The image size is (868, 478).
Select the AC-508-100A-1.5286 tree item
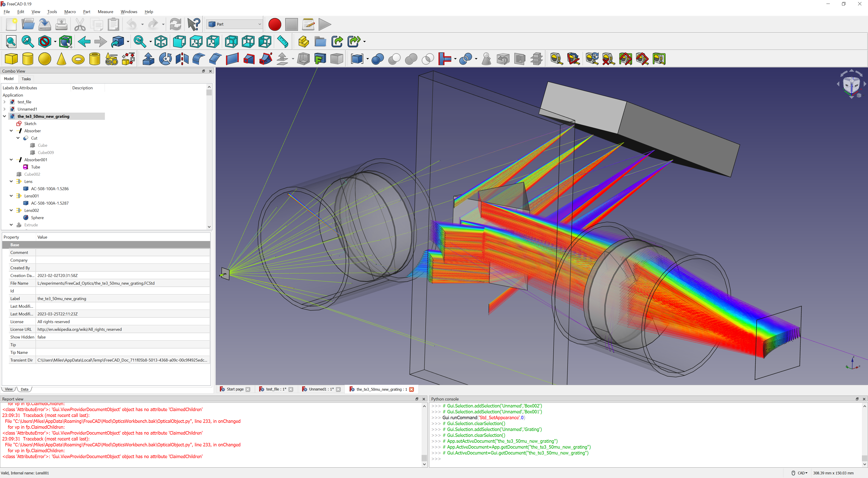(50, 189)
